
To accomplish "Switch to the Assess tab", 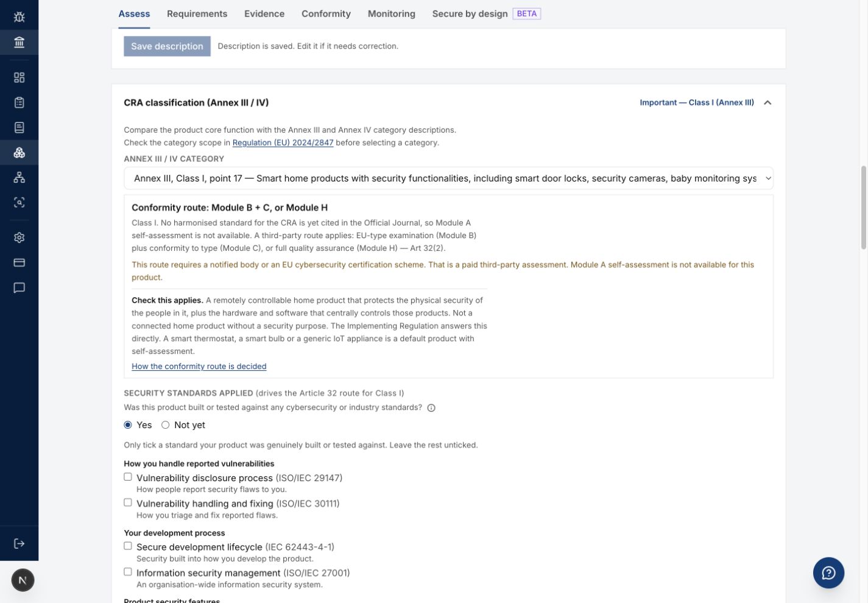I will coord(134,13).
